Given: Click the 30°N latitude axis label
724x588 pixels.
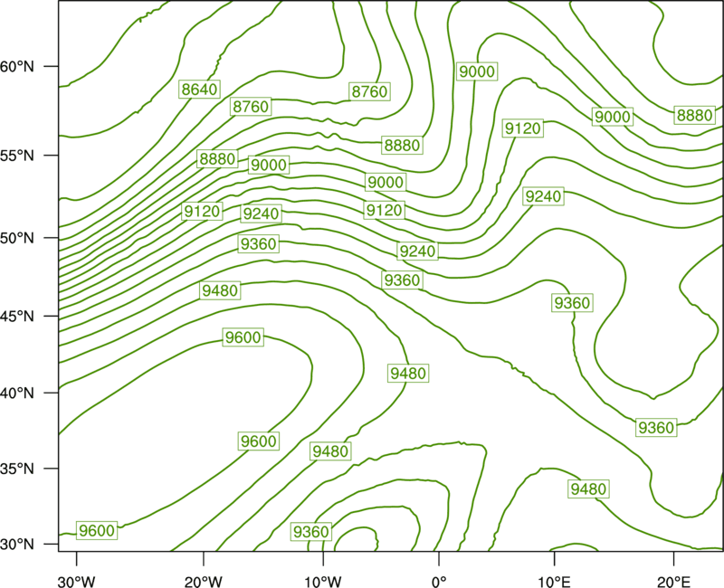Looking at the screenshot, I should [x=17, y=545].
